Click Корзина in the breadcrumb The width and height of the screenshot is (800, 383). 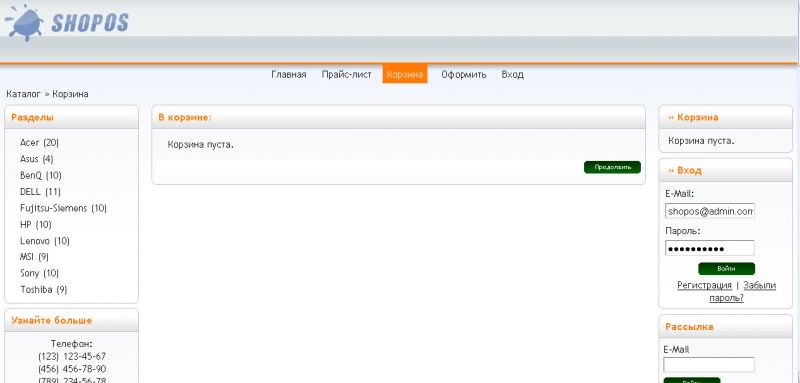click(x=70, y=94)
